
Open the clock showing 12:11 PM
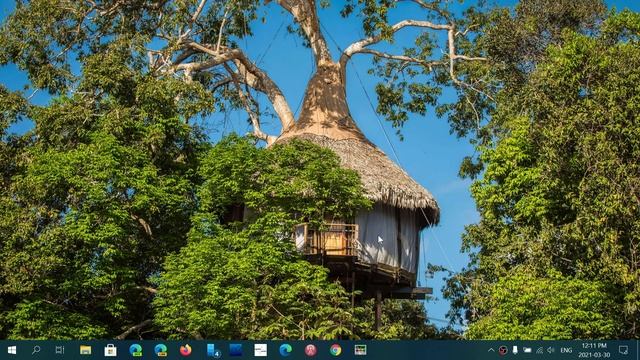pos(594,350)
